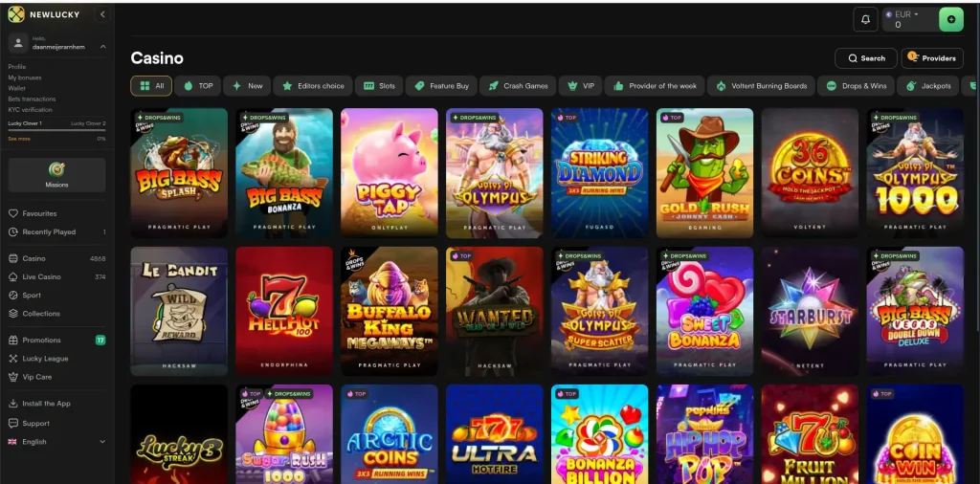Image resolution: width=980 pixels, height=484 pixels.
Task: Click the Lucky Clover progress bar
Action: coord(56,130)
